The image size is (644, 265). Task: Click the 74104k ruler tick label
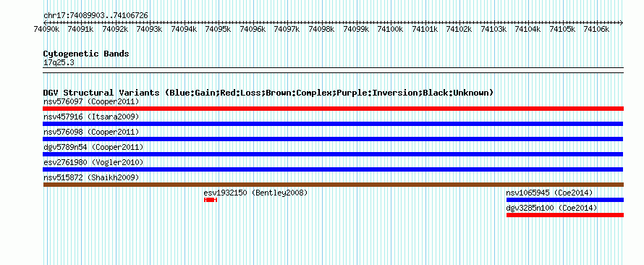(528, 29)
